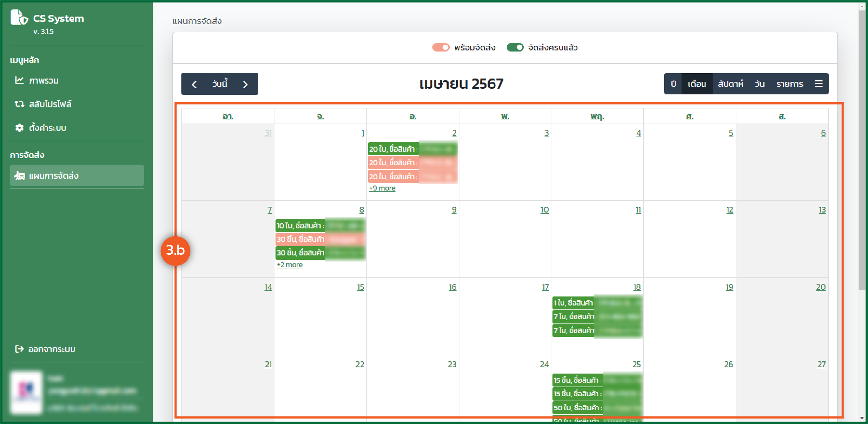Click the แผนการจัดส่ง delivery truck icon
868x424 pixels.
[19, 176]
